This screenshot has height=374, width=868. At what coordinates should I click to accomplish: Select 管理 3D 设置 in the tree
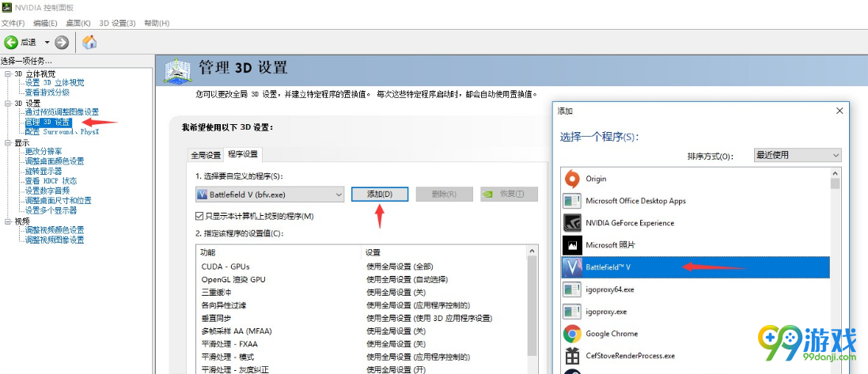point(48,122)
